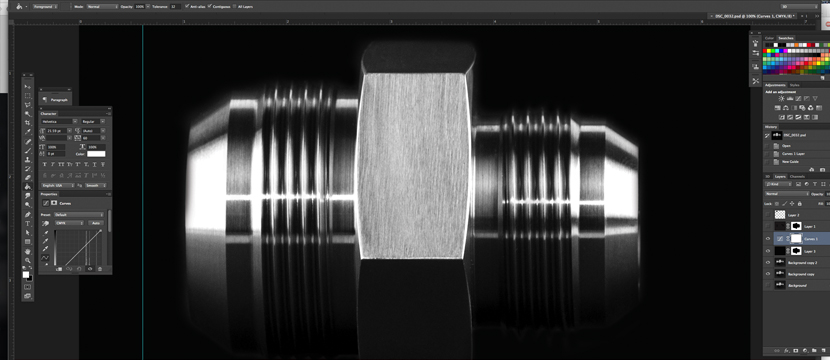
Task: Switch to the 3D tab
Action: [x=768, y=177]
